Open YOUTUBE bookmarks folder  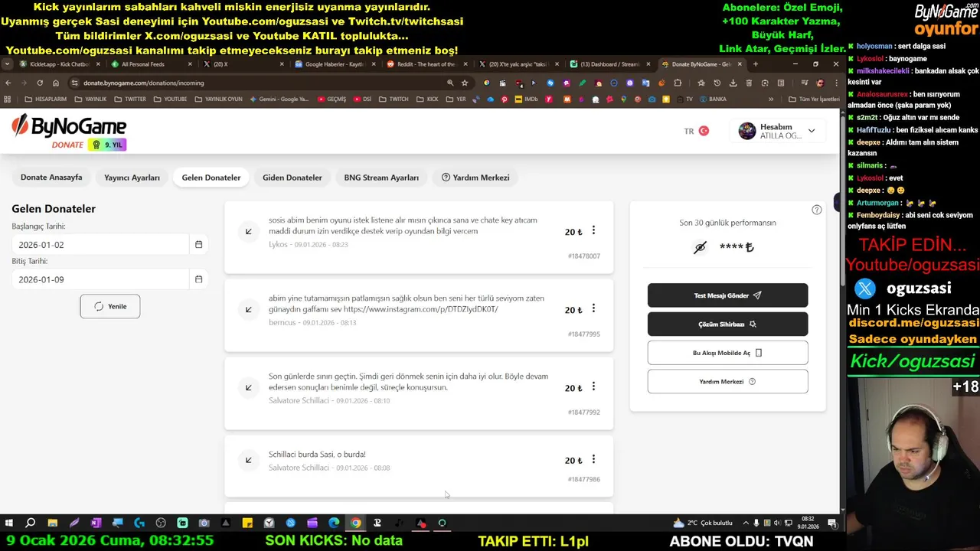170,99
